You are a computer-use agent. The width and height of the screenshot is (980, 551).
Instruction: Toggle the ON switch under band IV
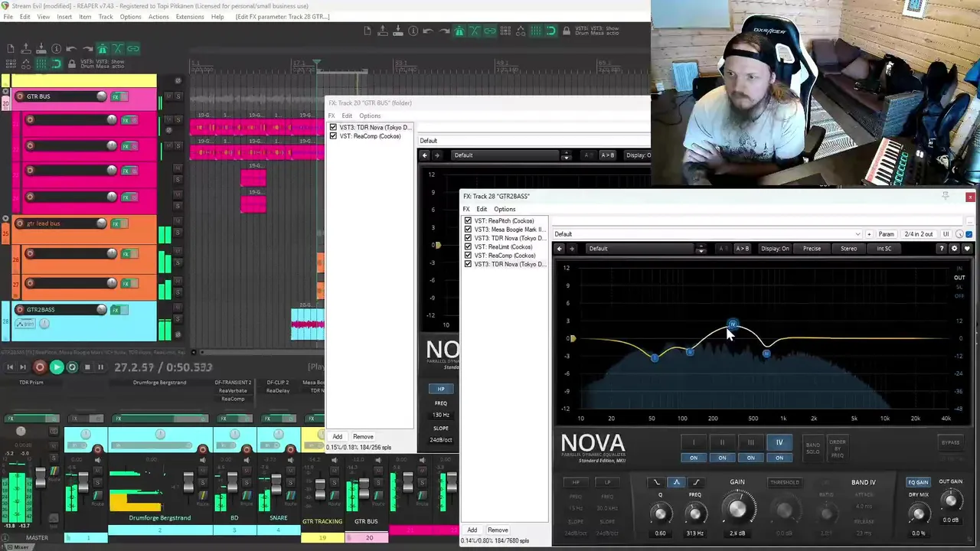779,458
